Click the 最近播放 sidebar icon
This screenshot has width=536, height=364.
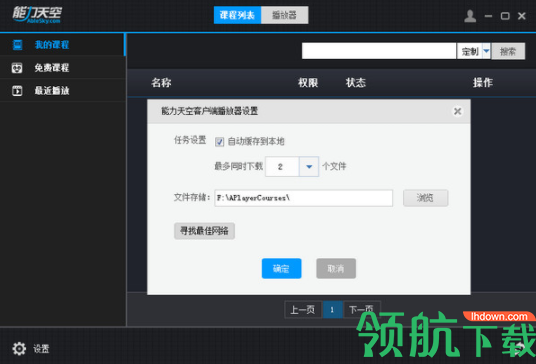17,91
